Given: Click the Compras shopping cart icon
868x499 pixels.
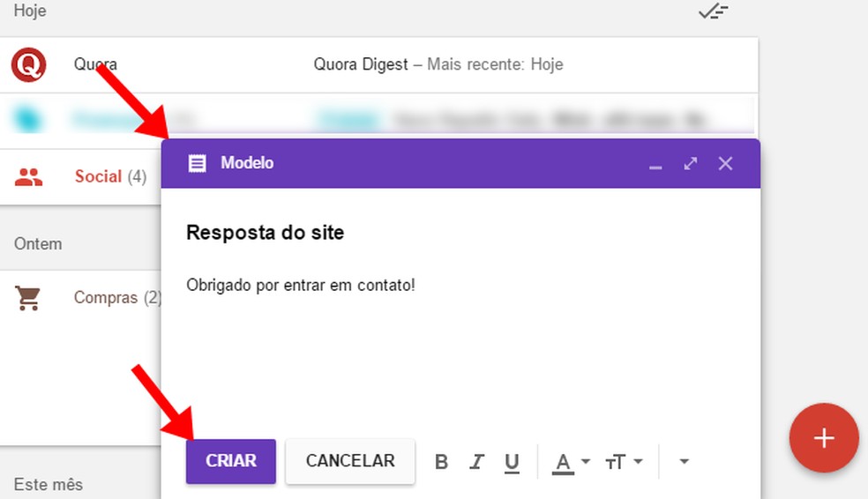Looking at the screenshot, I should pyautogui.click(x=28, y=298).
